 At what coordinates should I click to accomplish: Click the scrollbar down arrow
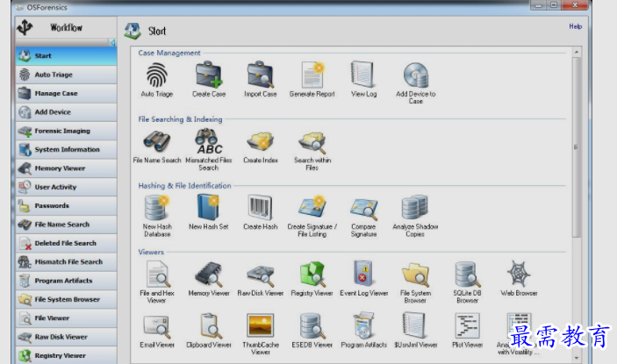[577, 358]
